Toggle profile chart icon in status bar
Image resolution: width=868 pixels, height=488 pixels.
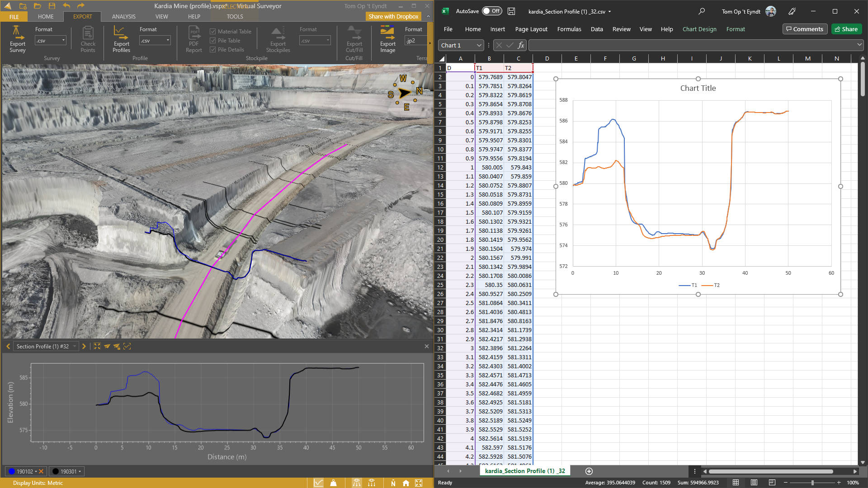(319, 483)
